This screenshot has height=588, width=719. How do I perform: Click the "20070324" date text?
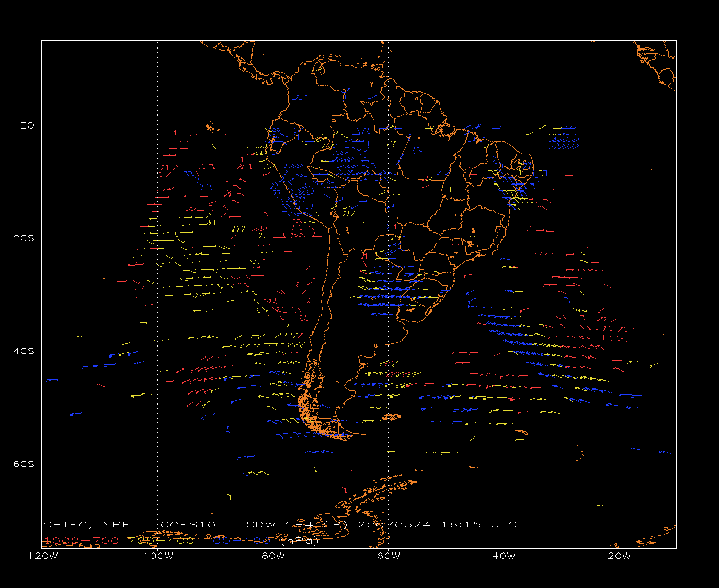394,524
